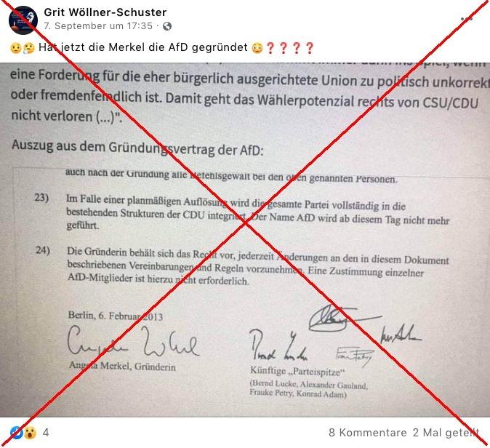Image resolution: width=490 pixels, height=448 pixels.
Task: Click the Grit Wöllner-Schuster name link
Action: (x=105, y=12)
